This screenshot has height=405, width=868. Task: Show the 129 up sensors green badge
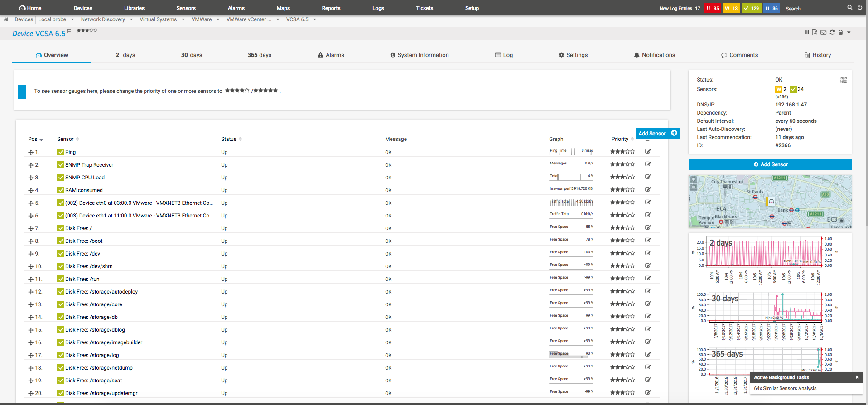(x=751, y=8)
